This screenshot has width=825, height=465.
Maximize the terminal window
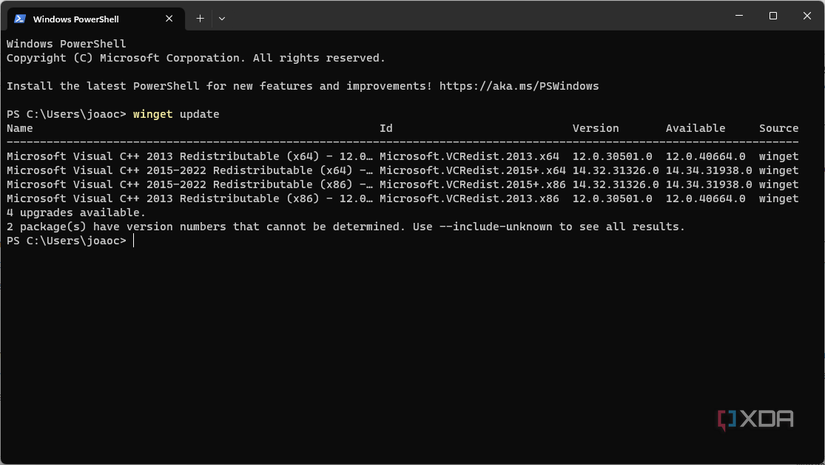click(x=773, y=16)
